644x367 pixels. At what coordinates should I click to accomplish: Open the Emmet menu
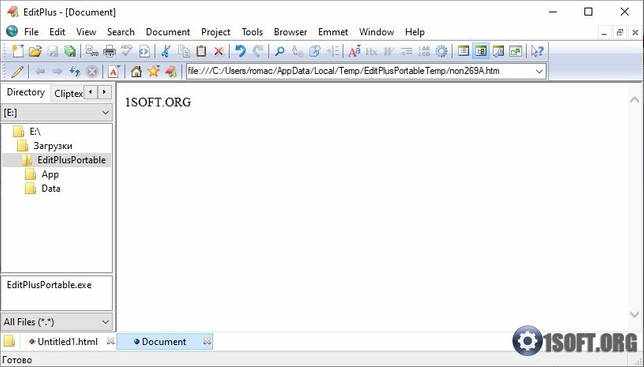click(333, 32)
